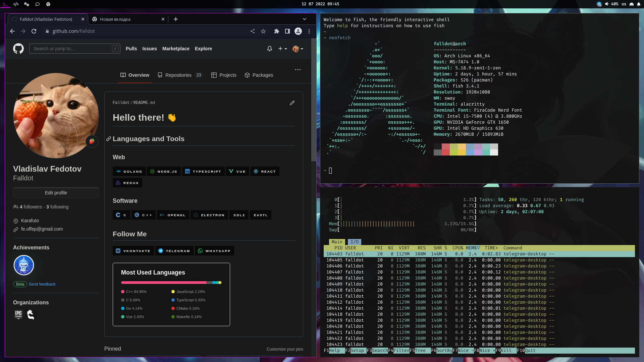Click the site lock icon in address bar

[x=47, y=31]
